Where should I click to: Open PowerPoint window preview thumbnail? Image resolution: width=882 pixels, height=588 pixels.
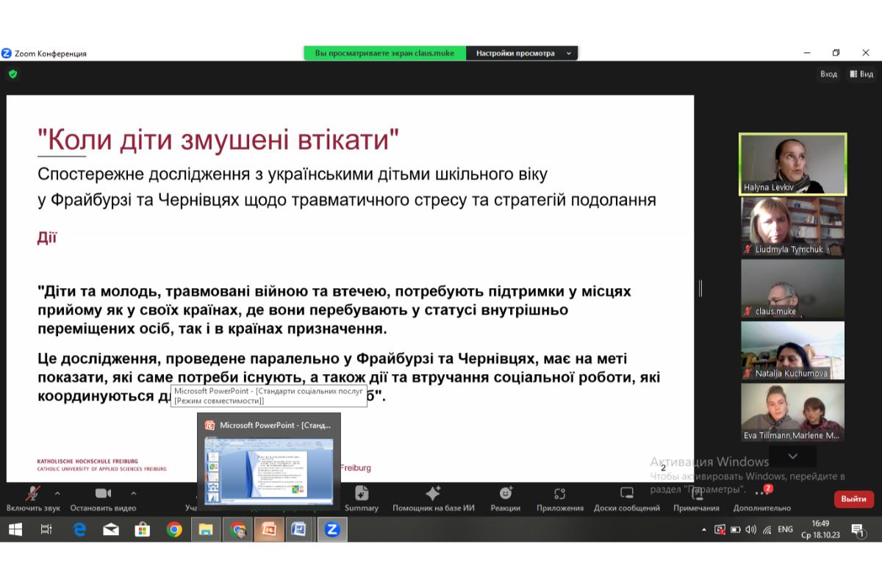coord(268,470)
